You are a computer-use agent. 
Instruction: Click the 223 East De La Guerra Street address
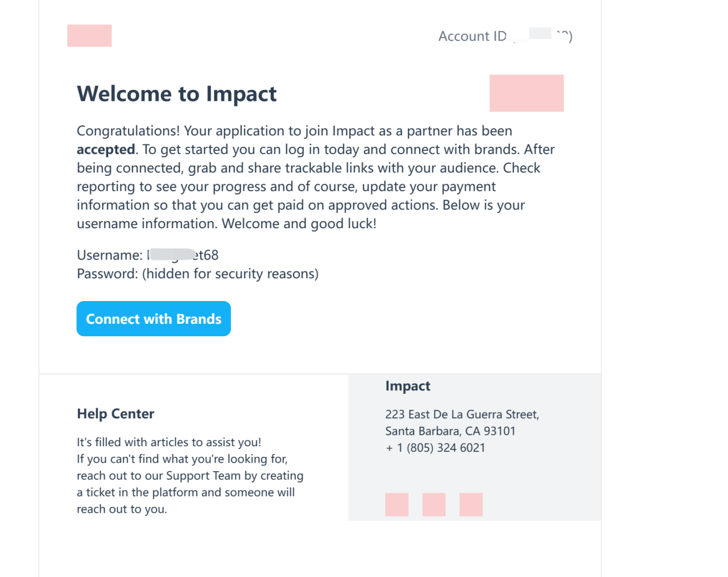462,414
